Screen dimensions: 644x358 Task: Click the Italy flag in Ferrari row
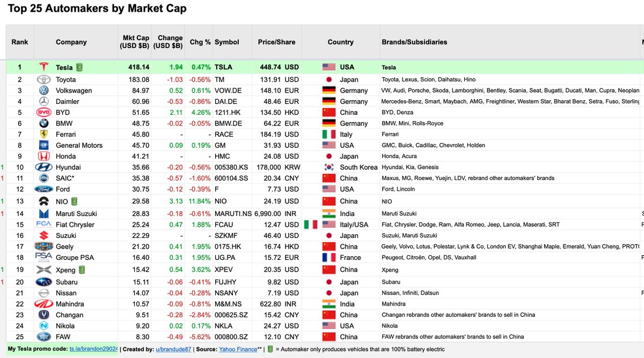(x=329, y=135)
